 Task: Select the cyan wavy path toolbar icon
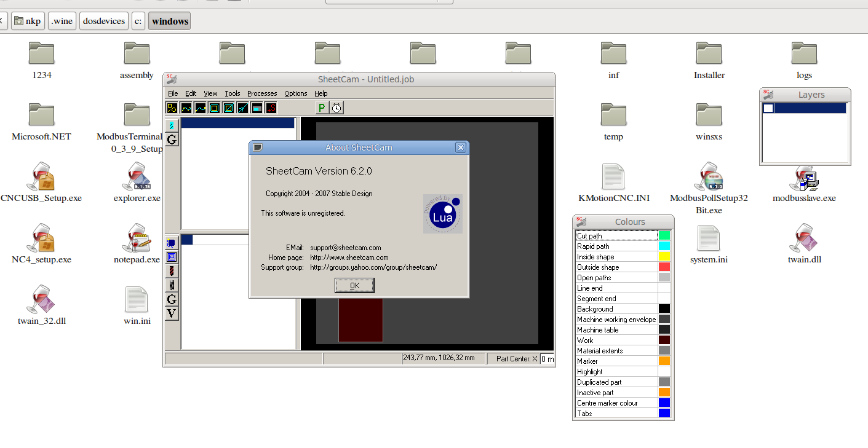(x=201, y=108)
